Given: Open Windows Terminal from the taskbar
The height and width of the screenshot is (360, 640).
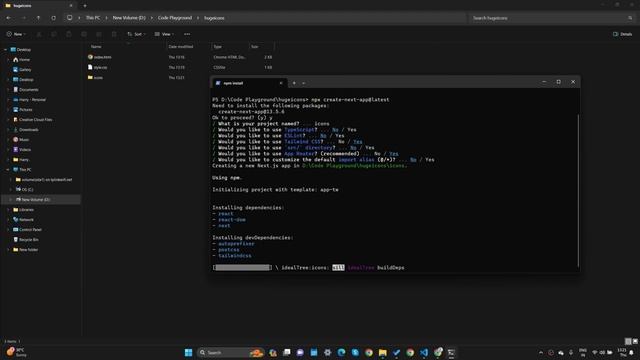Looking at the screenshot, I should coord(451,352).
